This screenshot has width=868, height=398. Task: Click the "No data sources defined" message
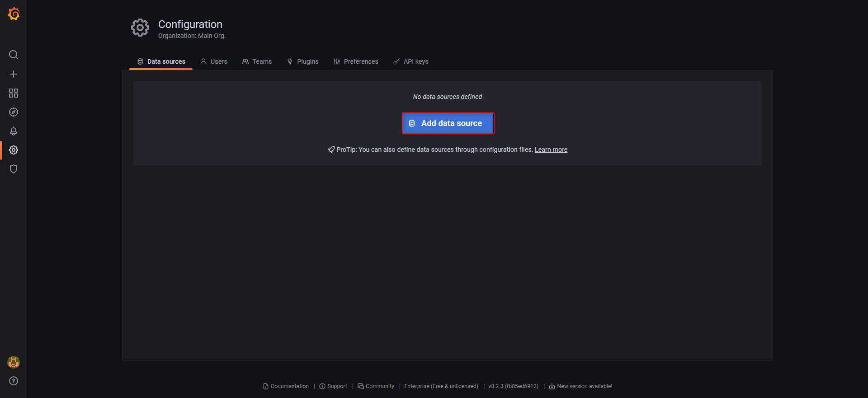[448, 97]
